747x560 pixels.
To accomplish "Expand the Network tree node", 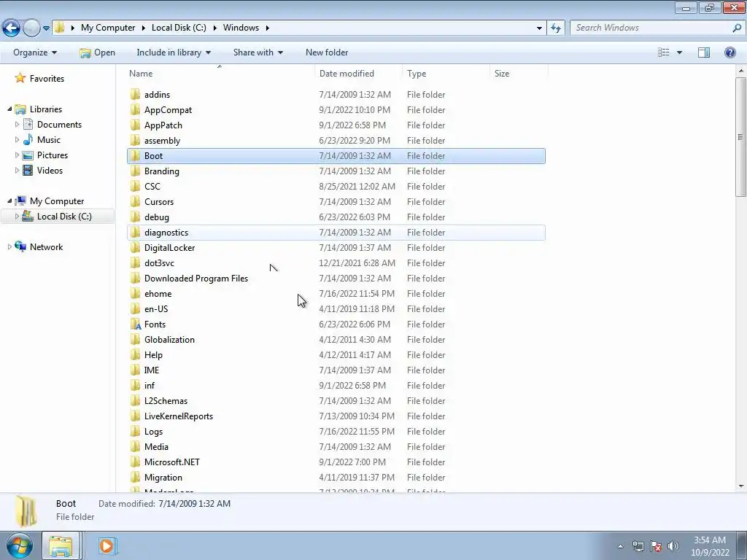I will tap(9, 246).
